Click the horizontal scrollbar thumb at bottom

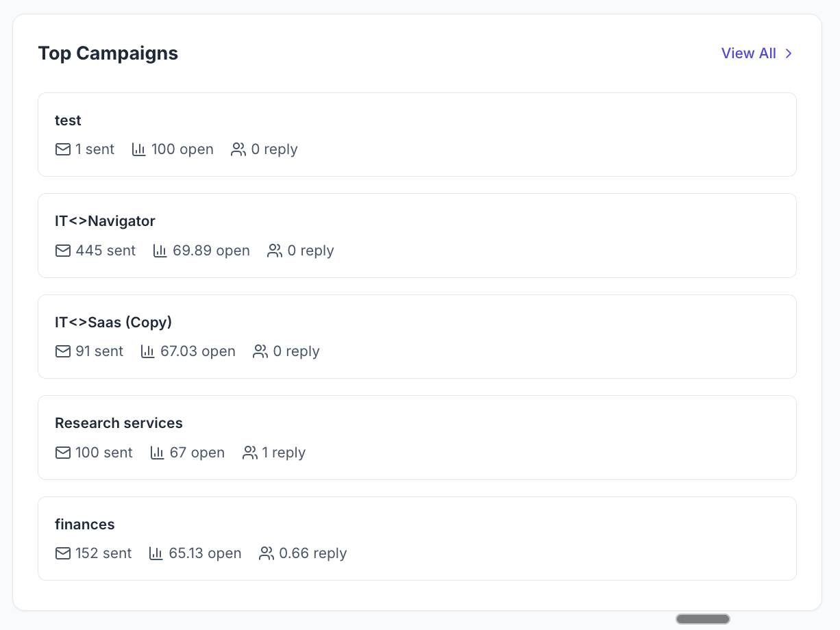click(703, 619)
